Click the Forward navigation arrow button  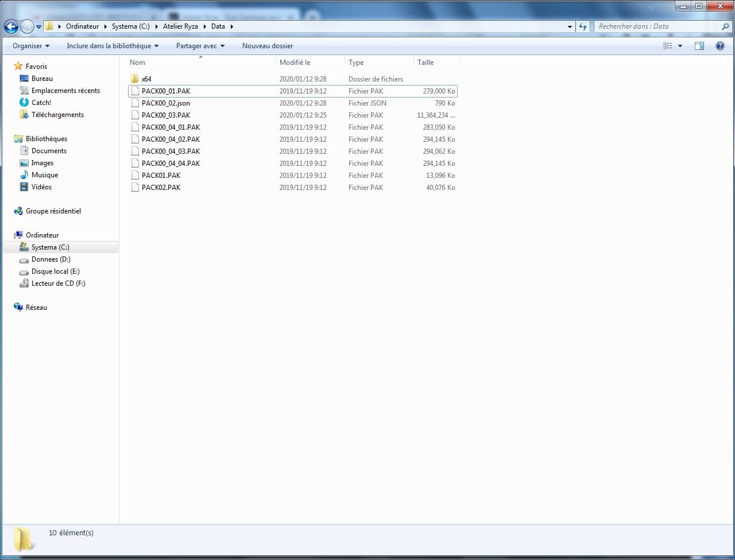point(27,26)
